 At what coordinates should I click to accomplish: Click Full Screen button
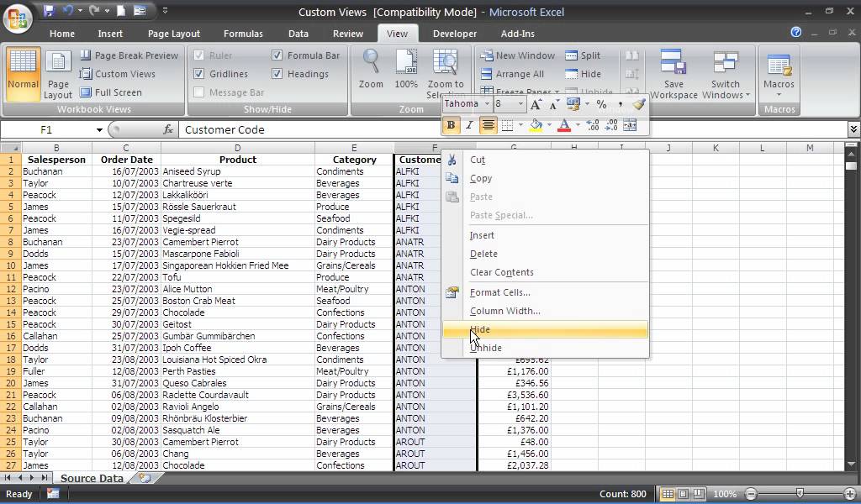coord(111,92)
